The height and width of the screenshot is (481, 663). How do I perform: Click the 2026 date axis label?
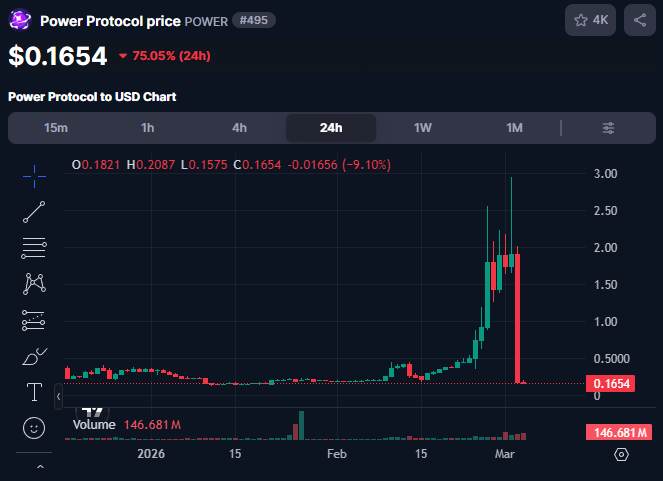coord(151,454)
